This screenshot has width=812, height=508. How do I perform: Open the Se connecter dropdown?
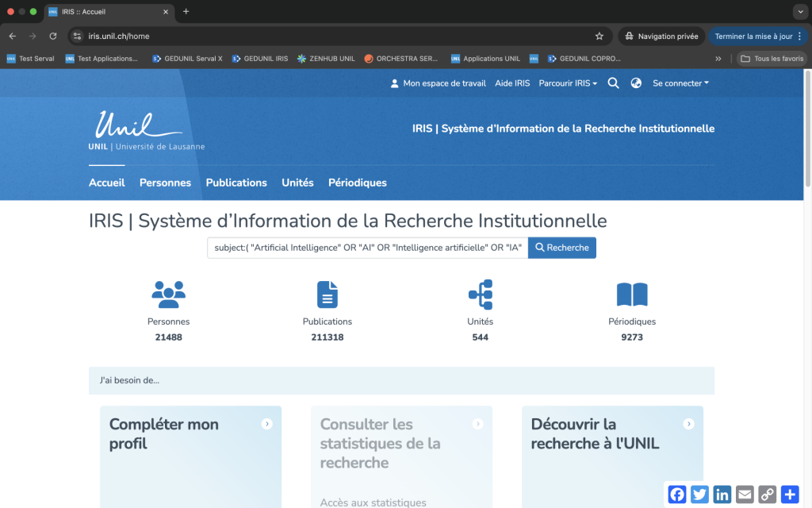click(x=680, y=83)
